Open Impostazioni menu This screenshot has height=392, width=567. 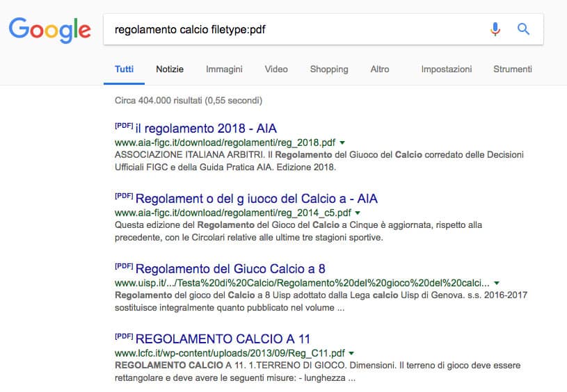447,69
